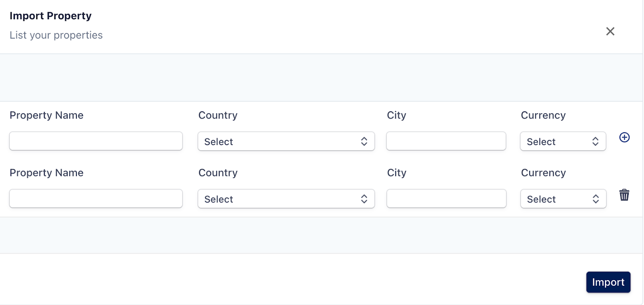644x305 pixels.
Task: Click the plus icon to add a property row
Action: [x=624, y=137]
